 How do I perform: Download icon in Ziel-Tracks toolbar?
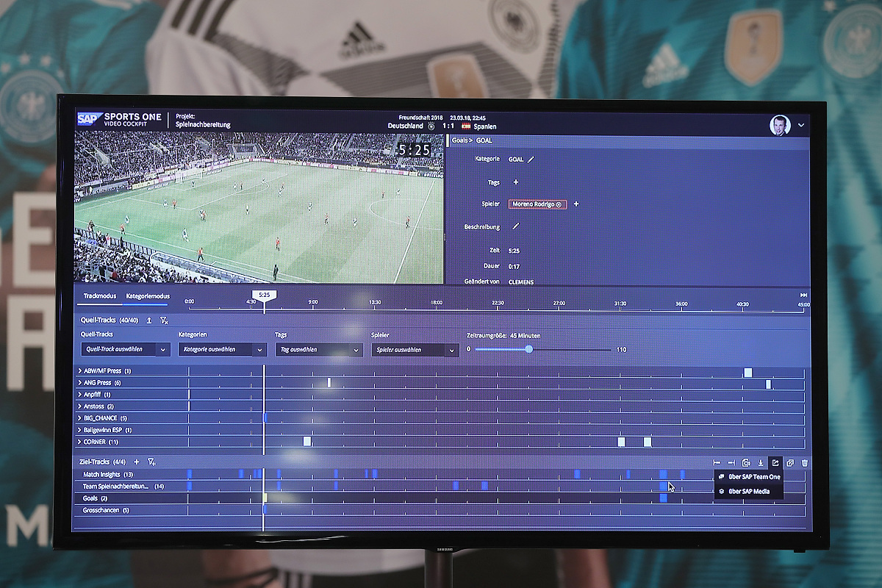pos(761,462)
